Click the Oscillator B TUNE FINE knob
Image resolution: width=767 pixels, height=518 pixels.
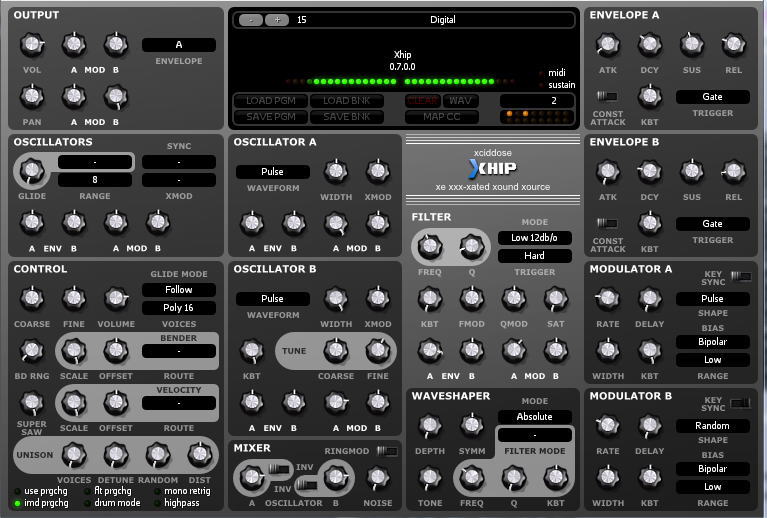pos(378,350)
